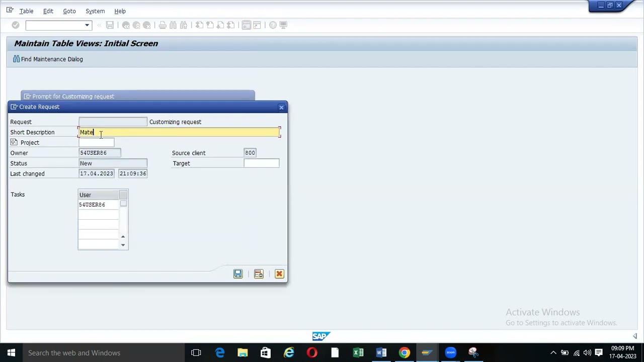Image resolution: width=644 pixels, height=362 pixels.
Task: Click the Last changed time 21:09:36
Action: (133, 173)
